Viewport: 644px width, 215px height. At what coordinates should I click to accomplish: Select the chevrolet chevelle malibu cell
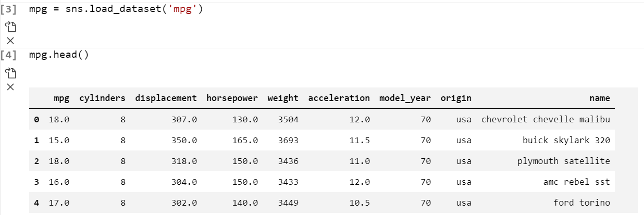coord(545,119)
